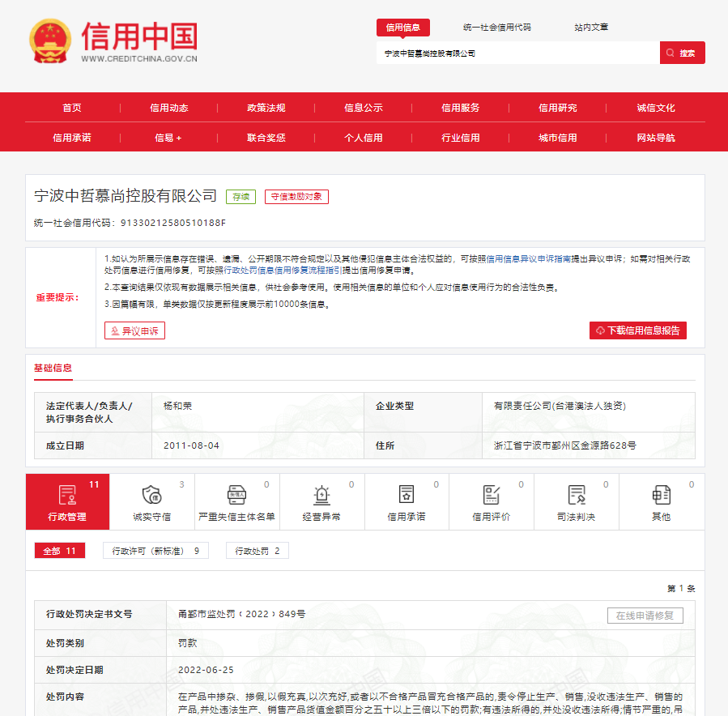
Task: Click penalty document number 甬鄞市监处罚〔2022〕849号
Action: click(242, 614)
